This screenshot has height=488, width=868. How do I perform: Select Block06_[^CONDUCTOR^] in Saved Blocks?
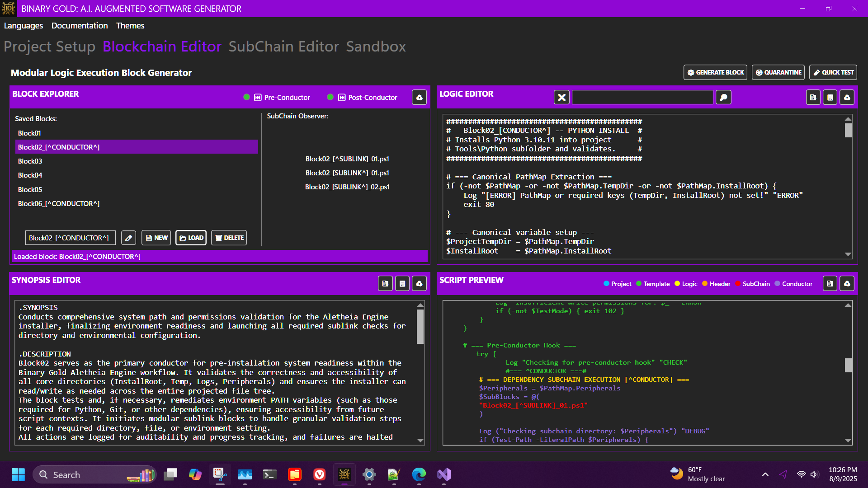coord(59,204)
